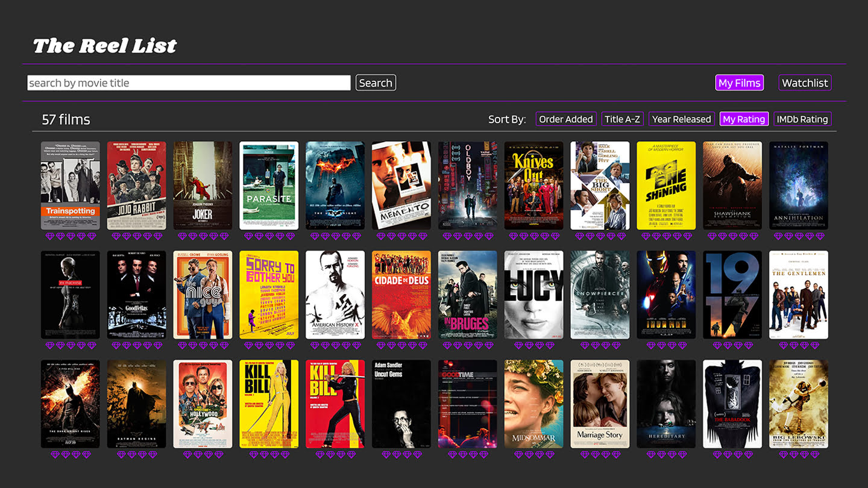This screenshot has width=868, height=488.
Task: Click first diamond rating icon under Memento
Action: tap(381, 236)
